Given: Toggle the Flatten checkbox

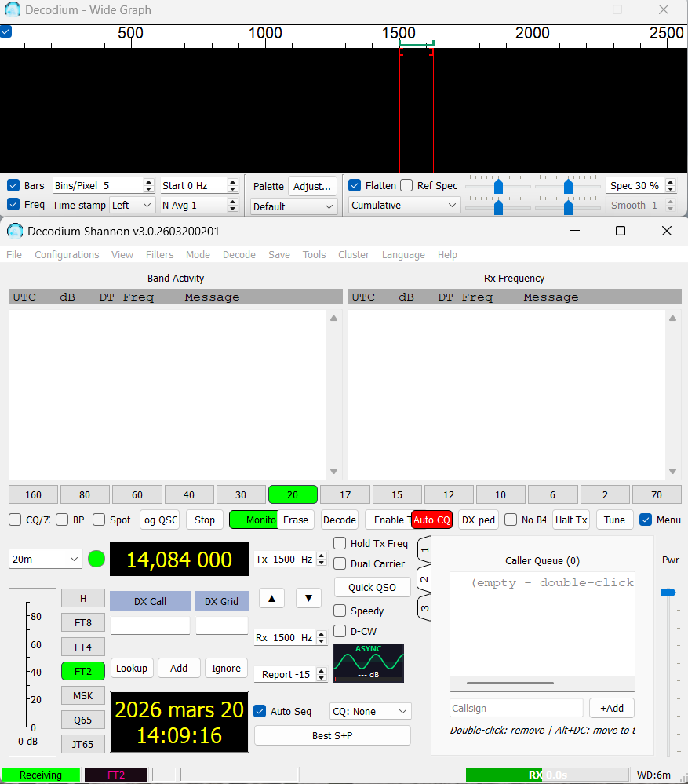Looking at the screenshot, I should point(355,186).
